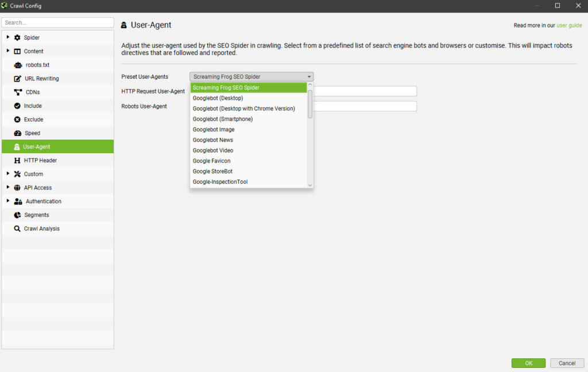Open the Segments settings

(x=58, y=215)
